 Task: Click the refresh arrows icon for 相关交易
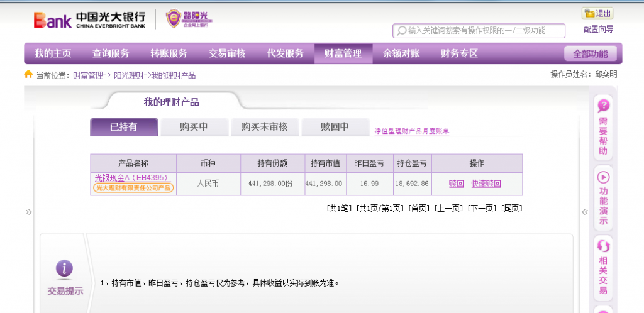coord(603,246)
